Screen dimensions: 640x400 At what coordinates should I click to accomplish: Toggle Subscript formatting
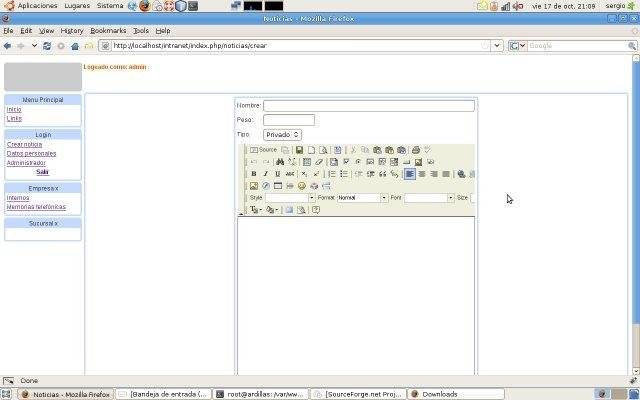304,174
